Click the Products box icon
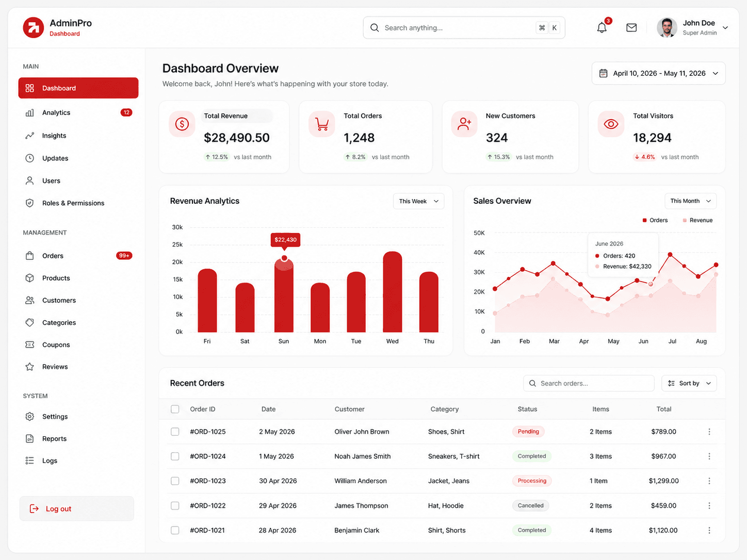Screen dimensions: 747x560 [30, 278]
